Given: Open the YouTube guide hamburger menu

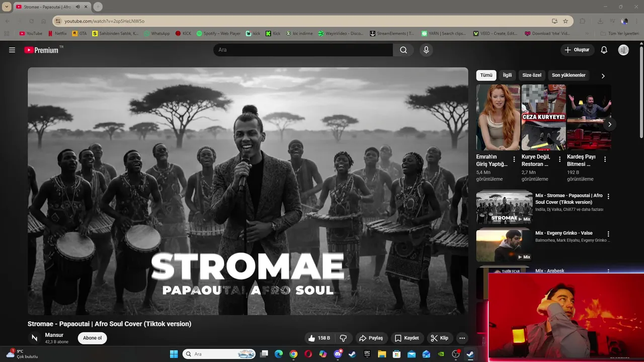Looking at the screenshot, I should coord(12,50).
